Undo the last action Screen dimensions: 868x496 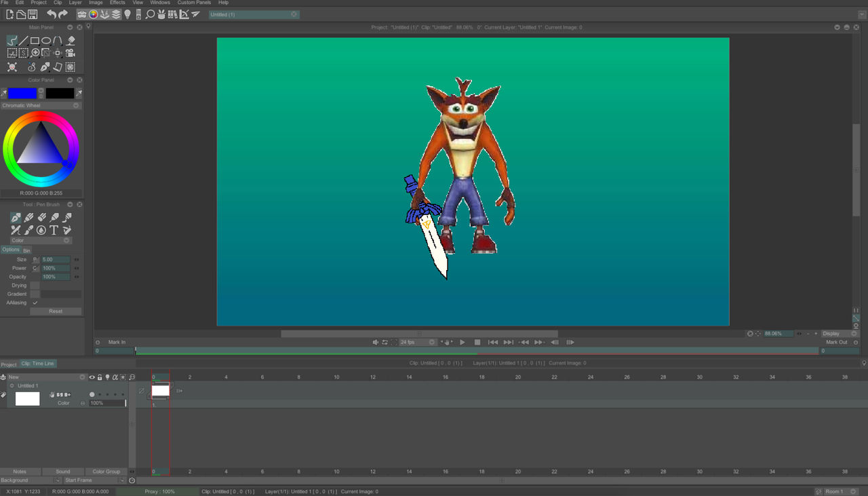pos(51,14)
